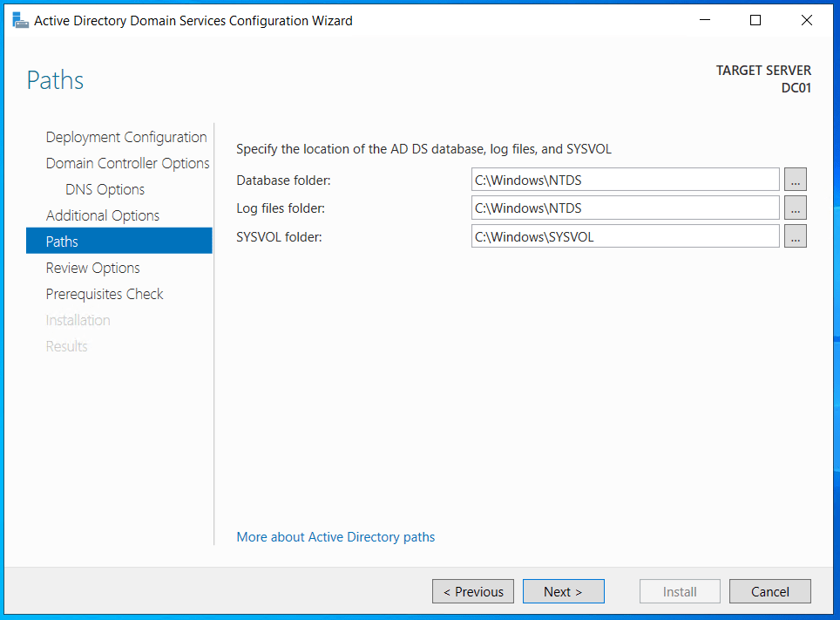
Task: Switch to the Review Options page
Action: coord(92,268)
